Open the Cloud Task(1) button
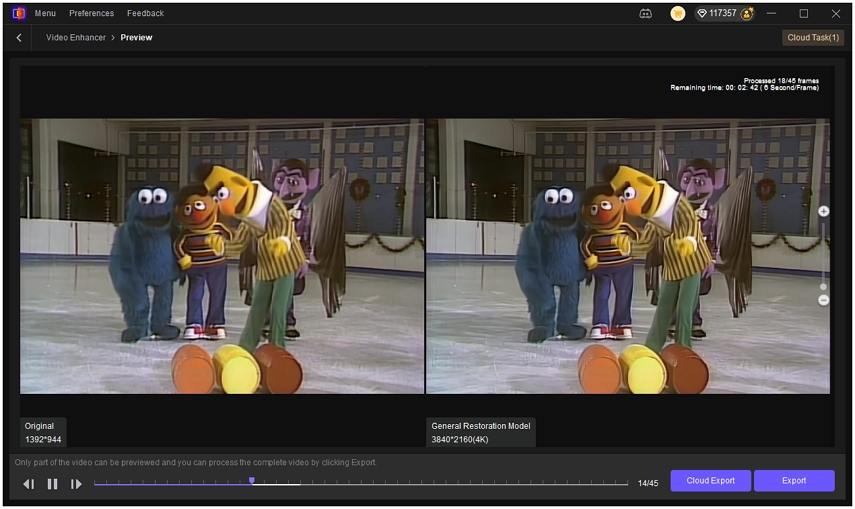The width and height of the screenshot is (855, 509). click(813, 38)
